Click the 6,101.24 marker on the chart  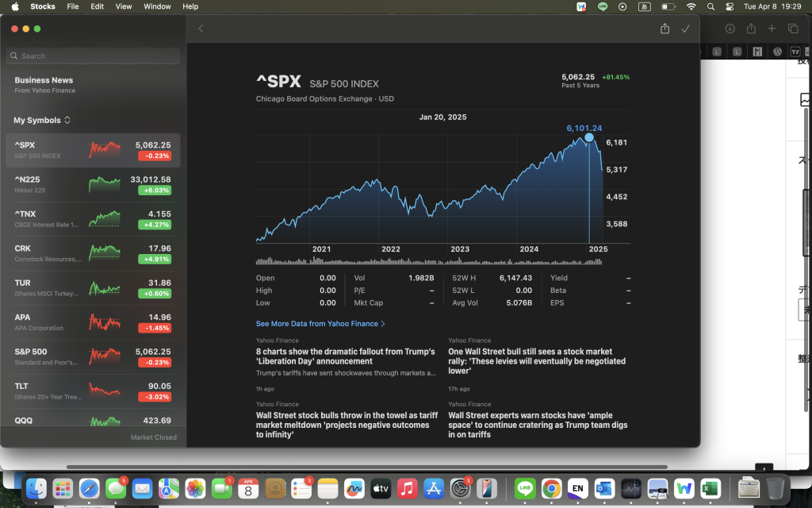point(589,137)
